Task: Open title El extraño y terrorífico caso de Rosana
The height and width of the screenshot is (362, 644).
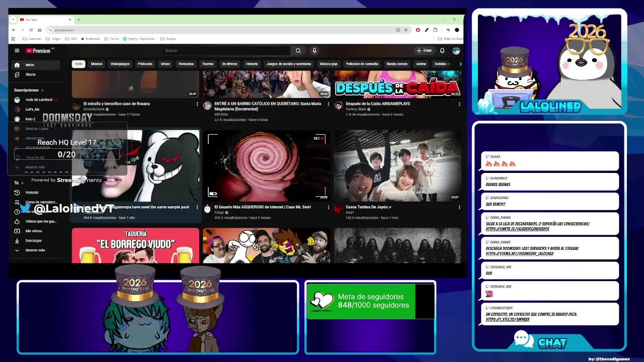Action: 117,104
